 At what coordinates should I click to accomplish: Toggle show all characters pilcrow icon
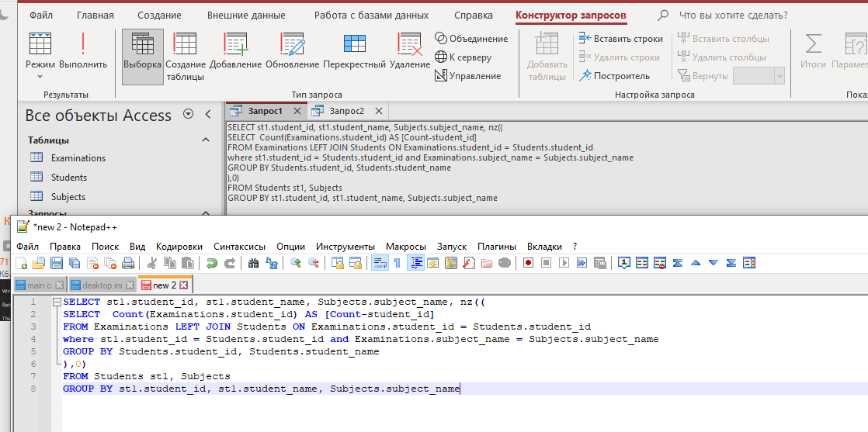point(397,263)
